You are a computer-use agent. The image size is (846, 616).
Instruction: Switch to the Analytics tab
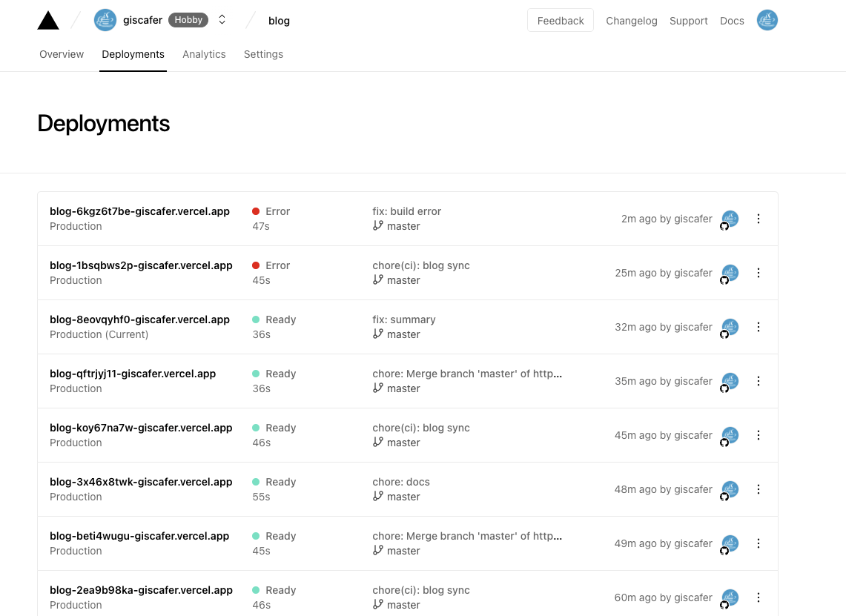[204, 54]
